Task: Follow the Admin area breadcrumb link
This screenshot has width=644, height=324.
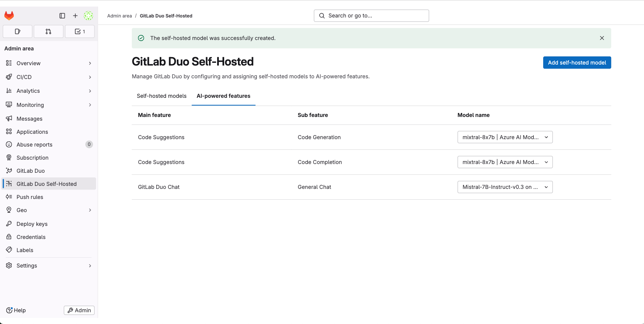Action: coord(119,16)
